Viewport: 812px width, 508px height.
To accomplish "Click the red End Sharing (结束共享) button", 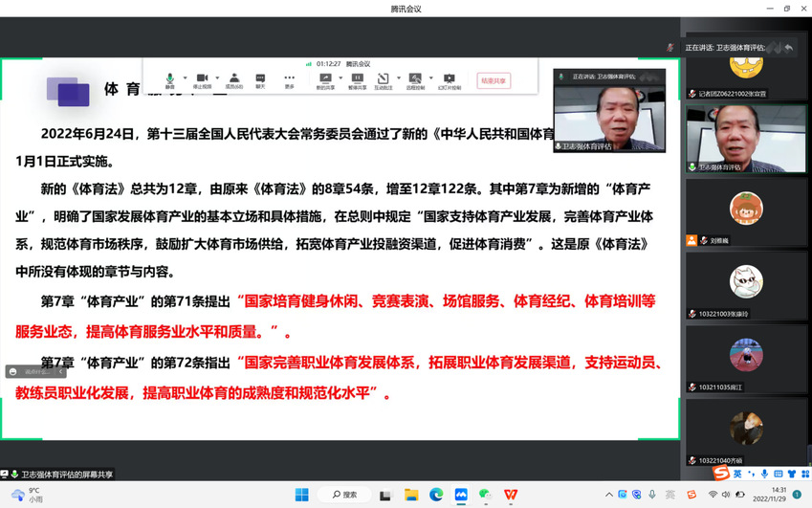I will (494, 80).
